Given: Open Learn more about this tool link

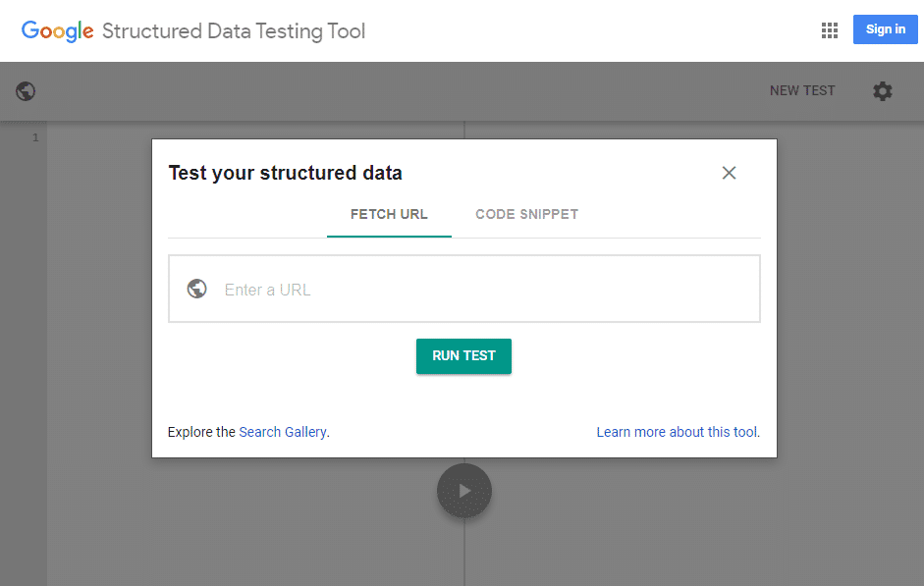Looking at the screenshot, I should pos(678,432).
